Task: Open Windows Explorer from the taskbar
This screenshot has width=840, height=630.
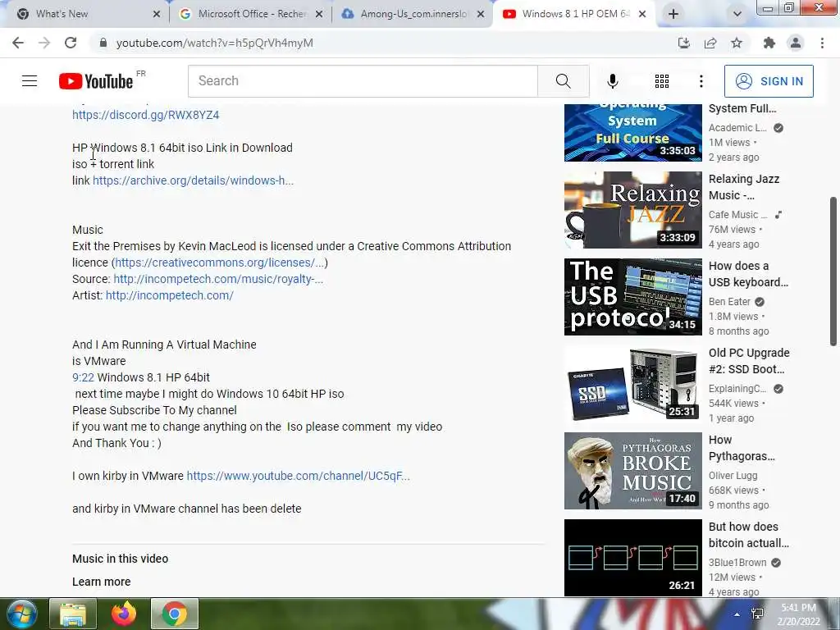Action: click(x=73, y=614)
